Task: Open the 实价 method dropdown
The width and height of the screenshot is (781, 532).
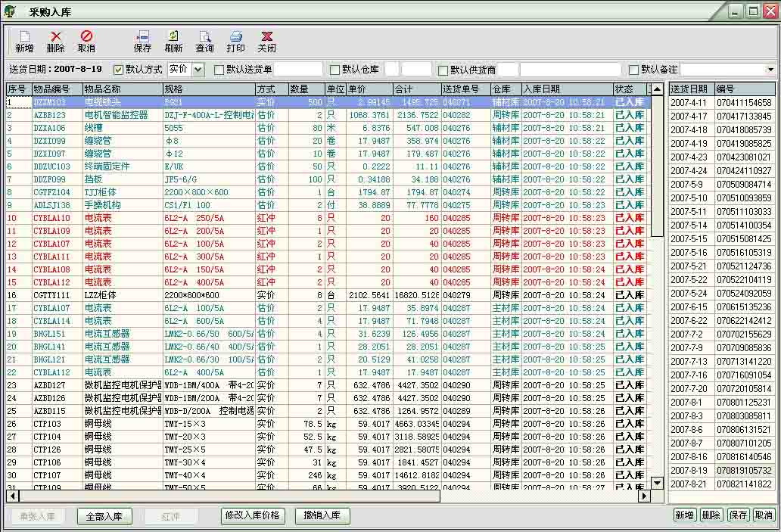Action: pyautogui.click(x=198, y=70)
